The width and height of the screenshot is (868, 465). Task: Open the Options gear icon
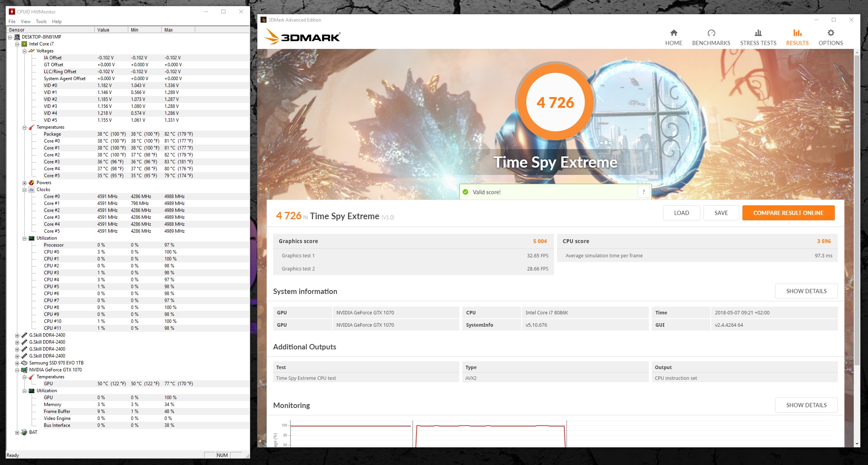coord(831,33)
